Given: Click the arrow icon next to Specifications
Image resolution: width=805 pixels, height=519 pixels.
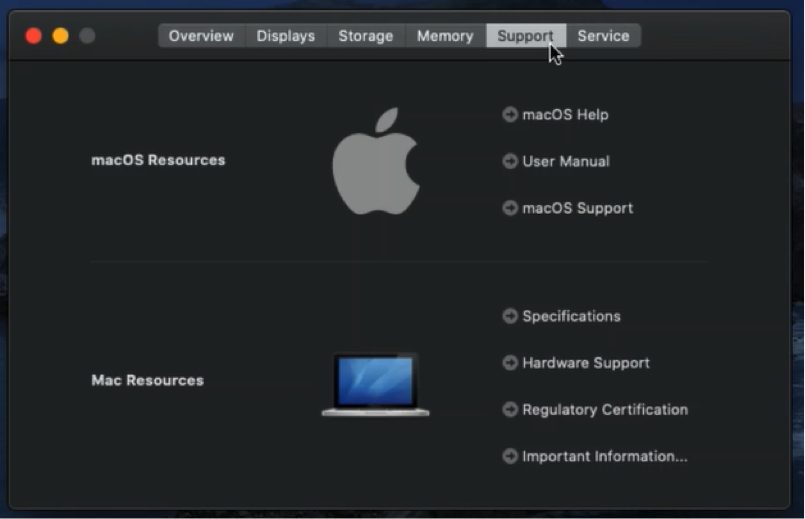Looking at the screenshot, I should tap(510, 316).
